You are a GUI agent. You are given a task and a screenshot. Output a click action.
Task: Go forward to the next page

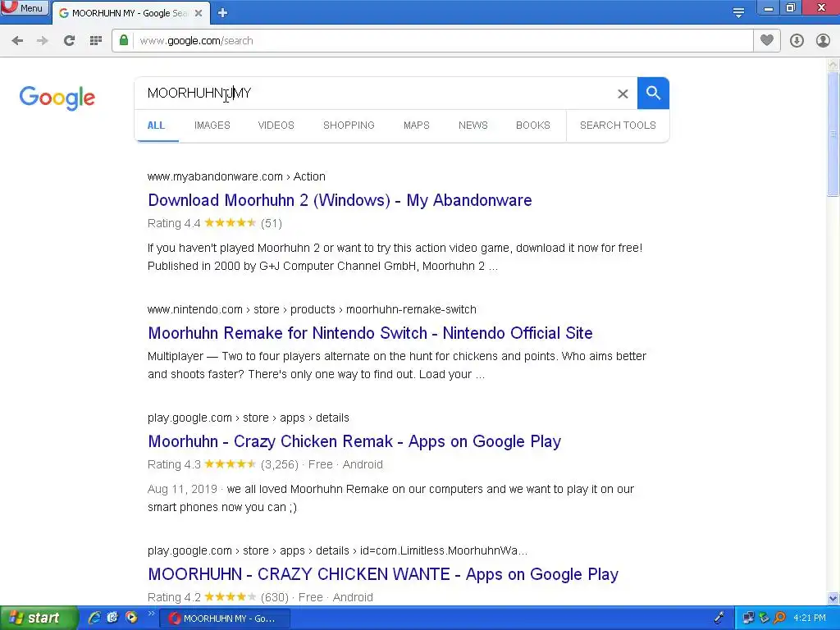pos(43,41)
